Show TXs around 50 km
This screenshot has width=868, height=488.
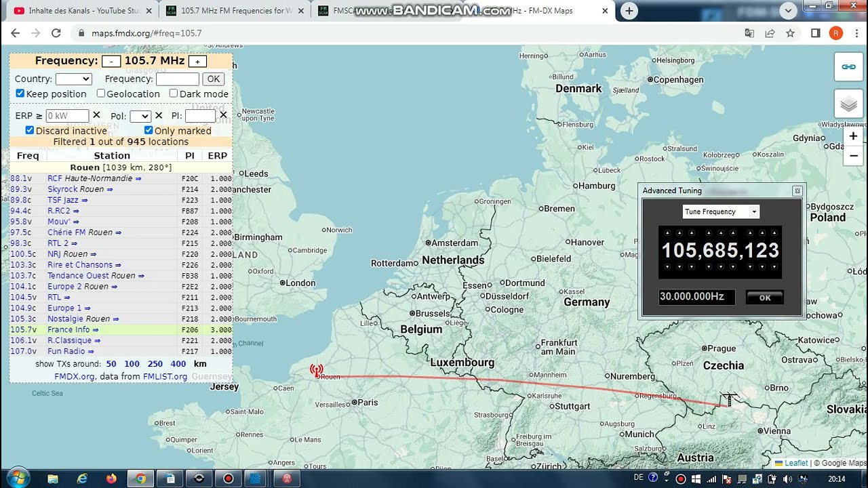[x=111, y=364]
